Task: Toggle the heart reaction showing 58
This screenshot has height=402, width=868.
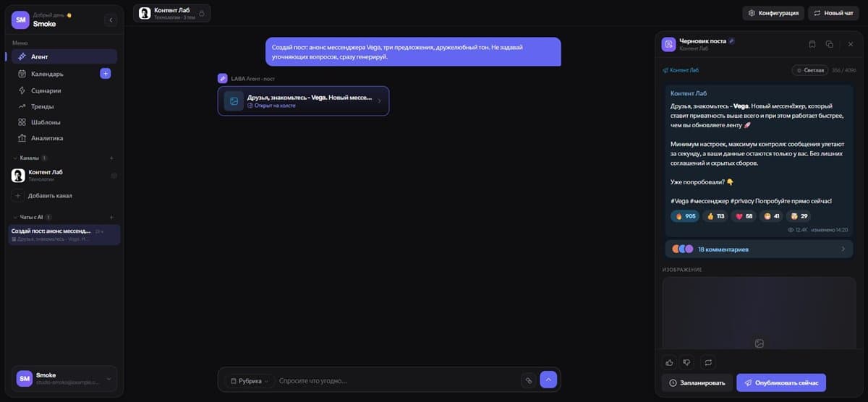Action: pyautogui.click(x=744, y=216)
